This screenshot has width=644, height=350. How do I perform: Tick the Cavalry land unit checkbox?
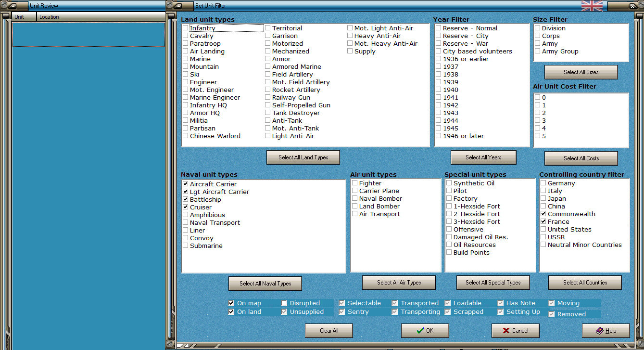185,36
